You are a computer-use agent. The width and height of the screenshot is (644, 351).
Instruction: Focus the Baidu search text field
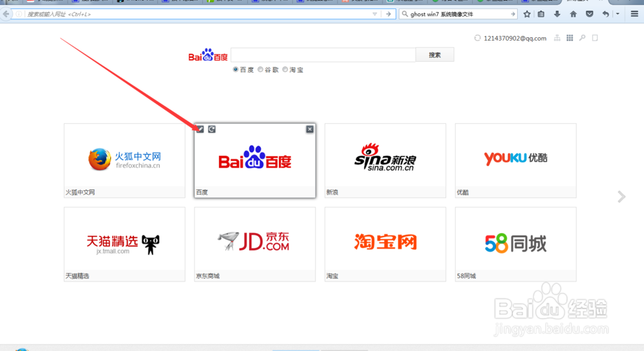(323, 55)
